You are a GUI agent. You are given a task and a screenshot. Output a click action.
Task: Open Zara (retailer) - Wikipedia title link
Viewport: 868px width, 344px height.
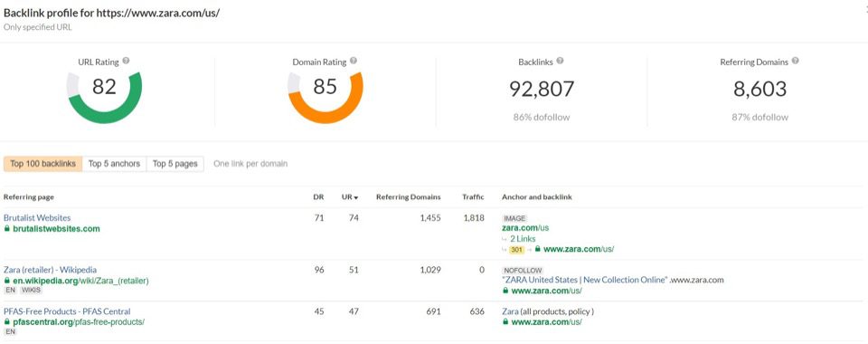tap(50, 270)
